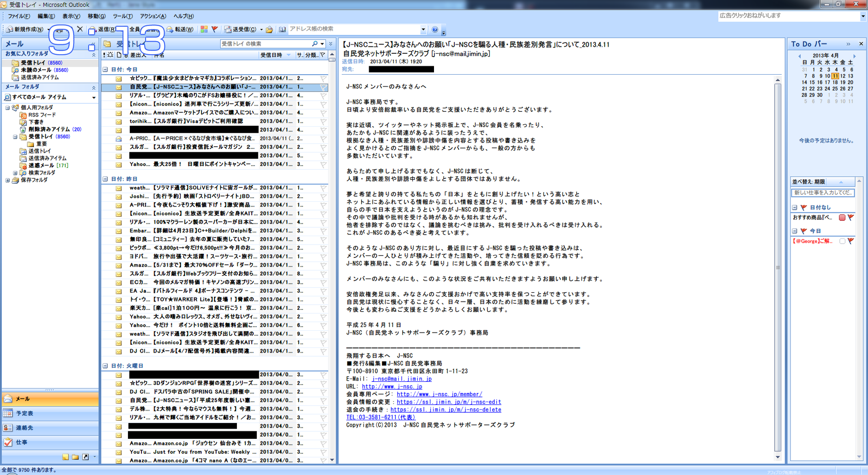Image resolution: width=868 pixels, height=475 pixels.
Task: Open the address book icon
Action: 282,29
